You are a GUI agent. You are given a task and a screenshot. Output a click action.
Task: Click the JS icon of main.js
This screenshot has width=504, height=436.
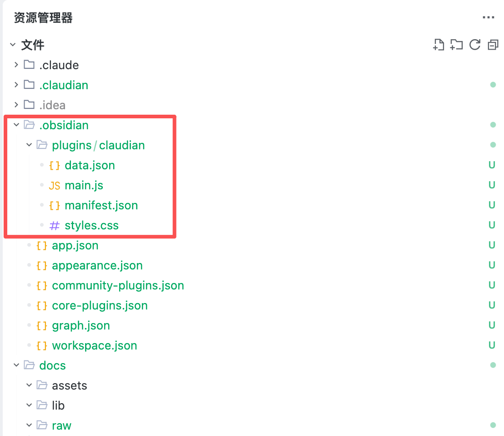click(x=54, y=186)
